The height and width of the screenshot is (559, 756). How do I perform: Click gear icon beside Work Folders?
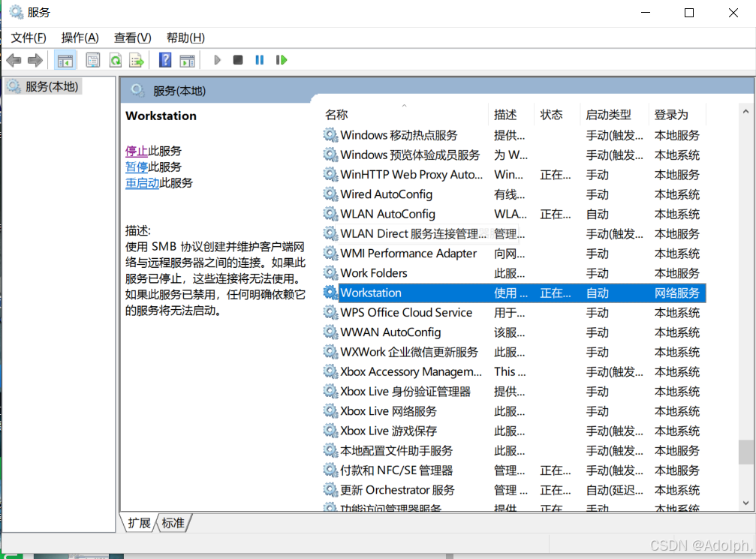pyautogui.click(x=330, y=273)
